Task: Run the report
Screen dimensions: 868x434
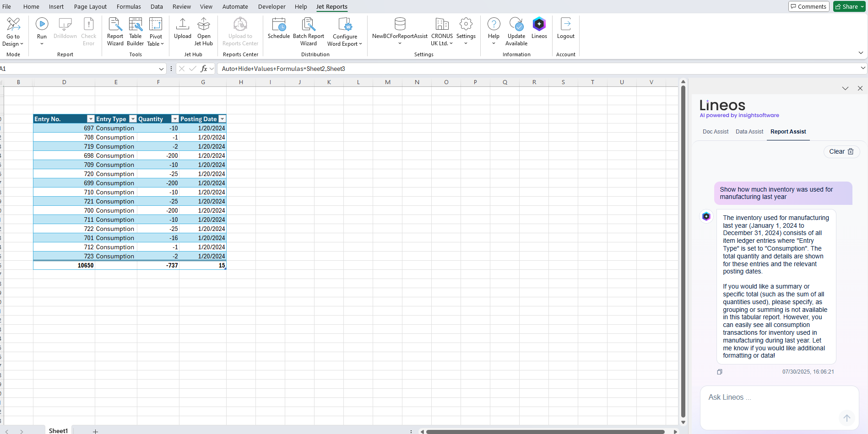Action: coord(42,30)
